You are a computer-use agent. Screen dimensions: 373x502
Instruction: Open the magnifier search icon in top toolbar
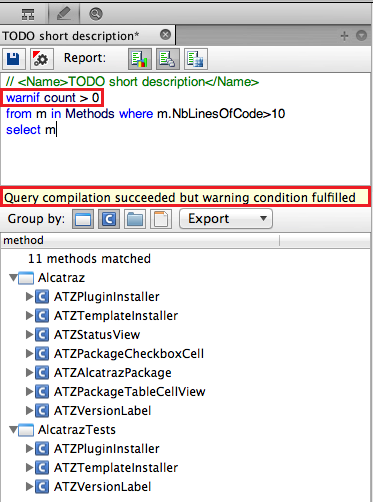(x=96, y=14)
